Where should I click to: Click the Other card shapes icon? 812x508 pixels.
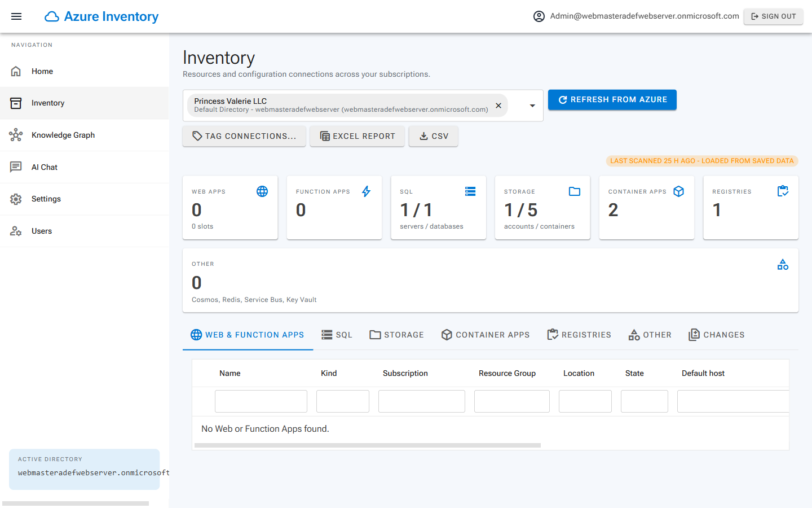point(783,264)
